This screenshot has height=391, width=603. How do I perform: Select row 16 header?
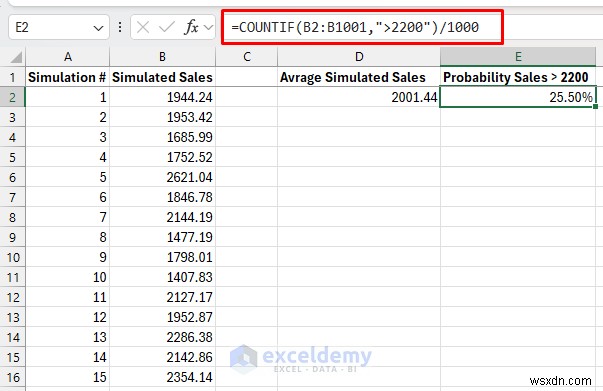click(12, 377)
